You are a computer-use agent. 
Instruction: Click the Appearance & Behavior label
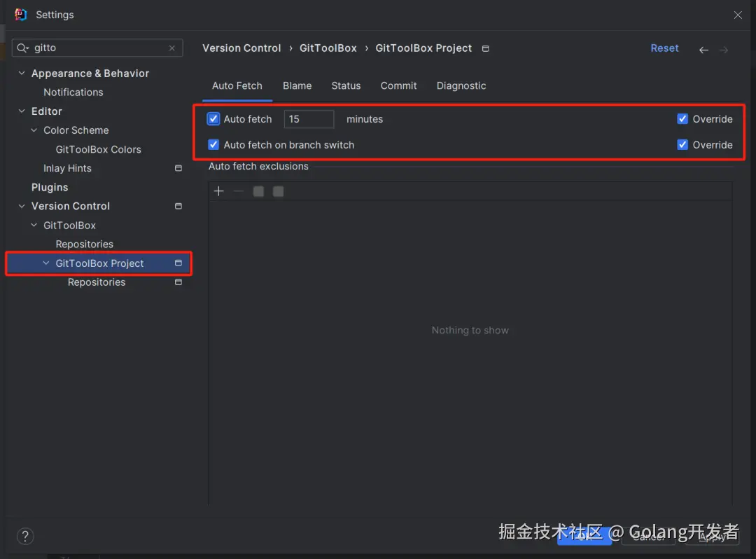[x=90, y=74]
